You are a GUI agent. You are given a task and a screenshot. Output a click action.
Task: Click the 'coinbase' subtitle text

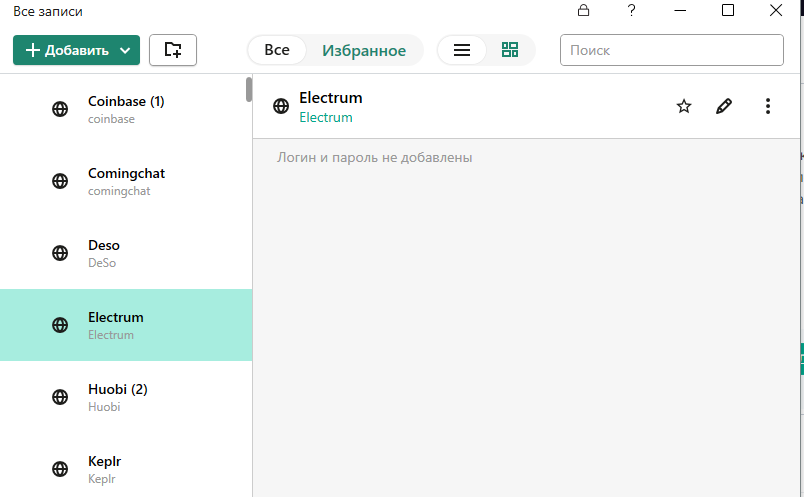111,119
